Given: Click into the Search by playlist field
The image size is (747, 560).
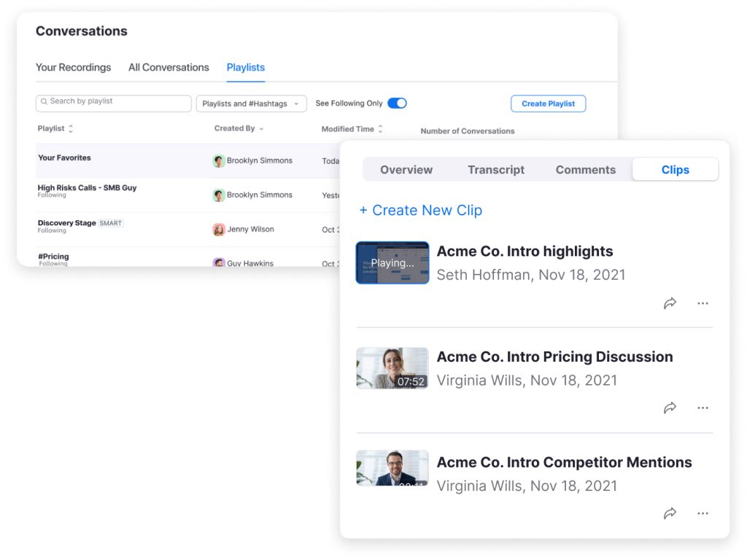Looking at the screenshot, I should [x=113, y=104].
